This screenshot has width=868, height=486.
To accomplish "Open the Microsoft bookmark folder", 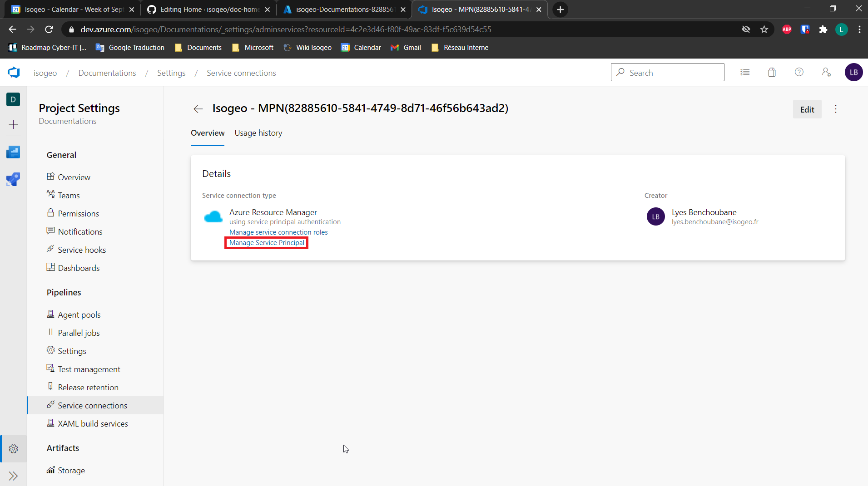I will tap(253, 48).
